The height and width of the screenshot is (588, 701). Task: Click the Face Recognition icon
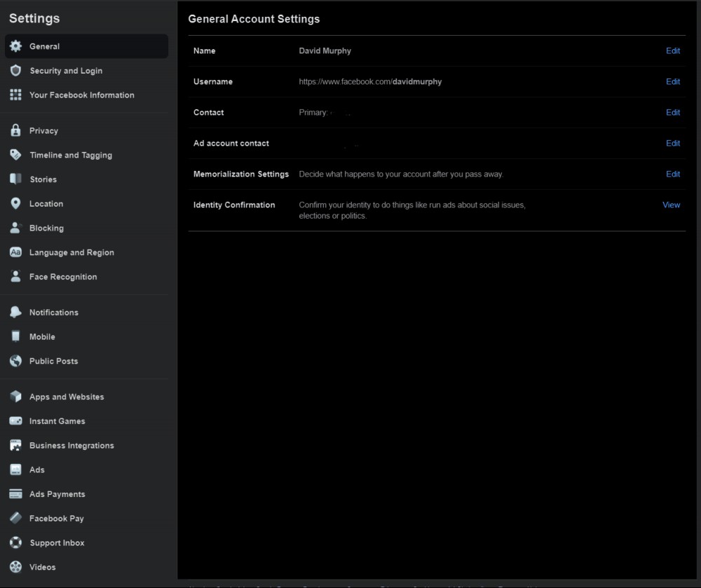tap(15, 277)
